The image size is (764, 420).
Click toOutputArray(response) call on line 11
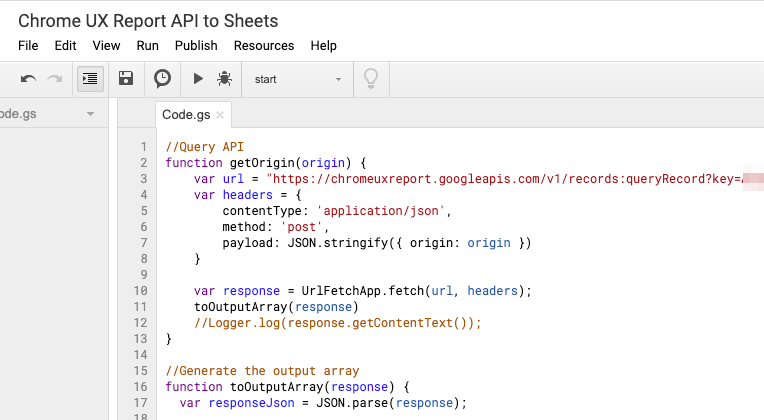point(276,307)
